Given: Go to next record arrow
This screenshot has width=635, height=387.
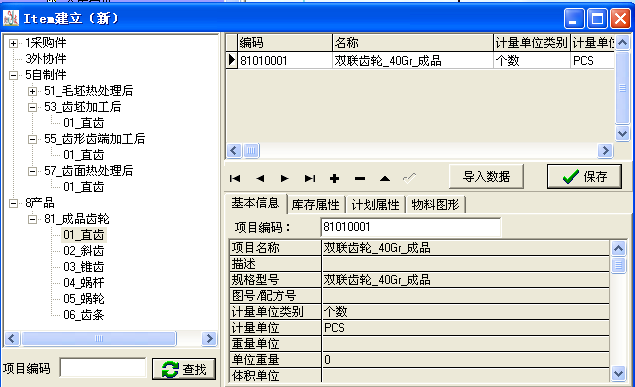Looking at the screenshot, I should pyautogui.click(x=285, y=179).
